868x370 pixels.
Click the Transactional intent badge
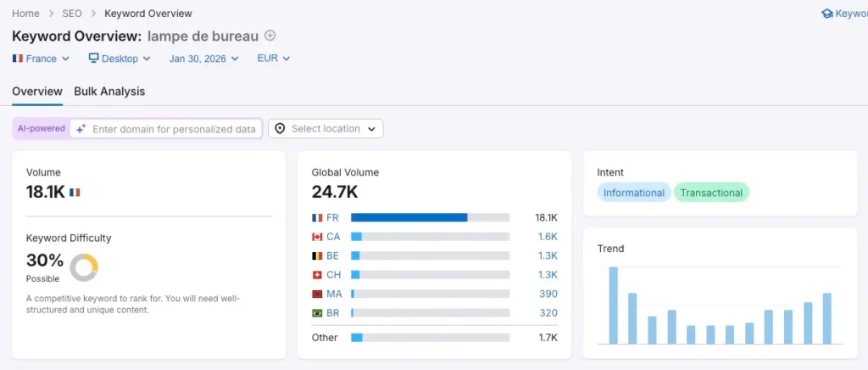click(x=711, y=193)
